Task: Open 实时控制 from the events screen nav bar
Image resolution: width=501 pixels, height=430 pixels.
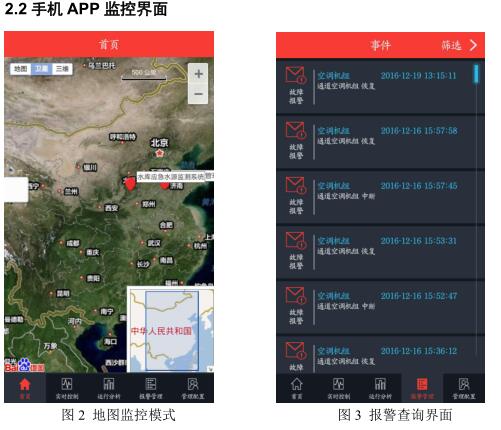Action: (338, 388)
